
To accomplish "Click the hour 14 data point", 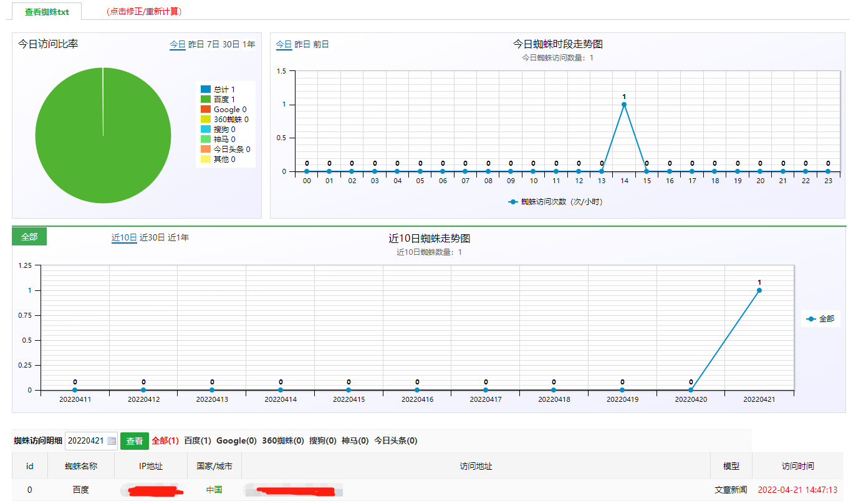I will pyautogui.click(x=624, y=105).
